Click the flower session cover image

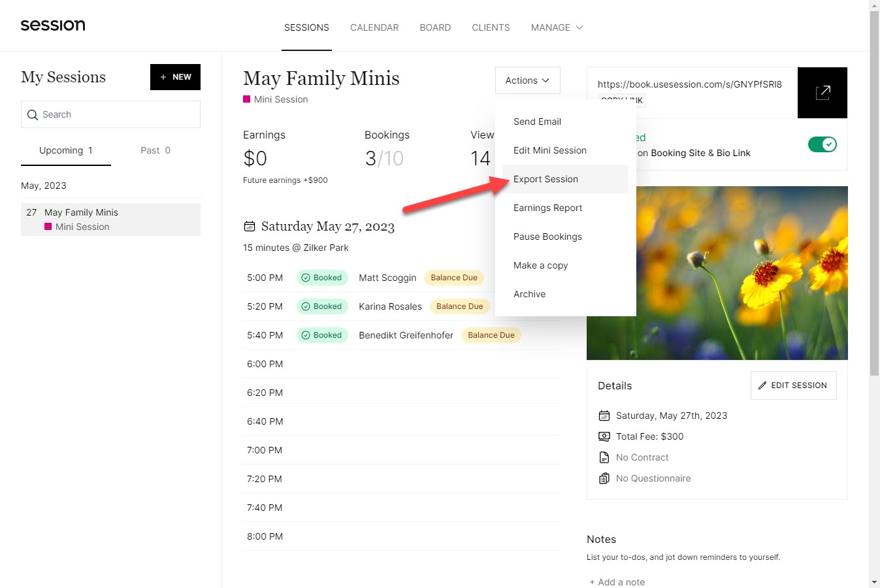717,273
